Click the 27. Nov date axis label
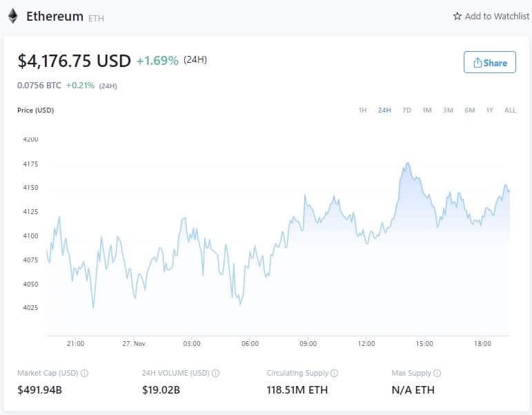Screen dimensions: 532x415 tap(134, 343)
